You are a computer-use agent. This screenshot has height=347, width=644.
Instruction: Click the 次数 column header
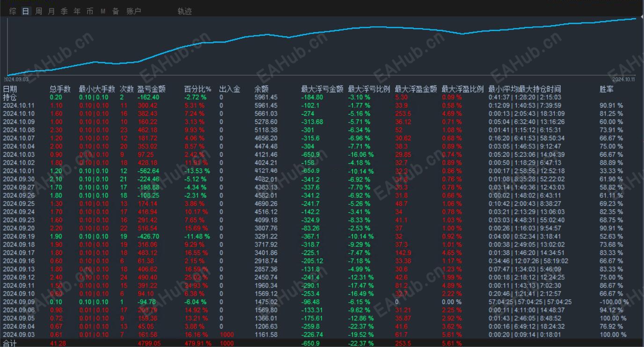[x=126, y=89]
